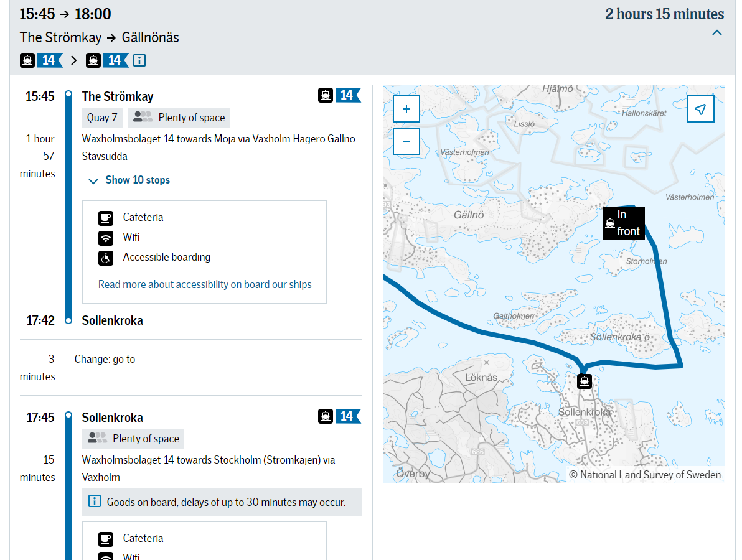Screen dimensions: 742x560
Task: Zoom out on the map
Action: 406,141
